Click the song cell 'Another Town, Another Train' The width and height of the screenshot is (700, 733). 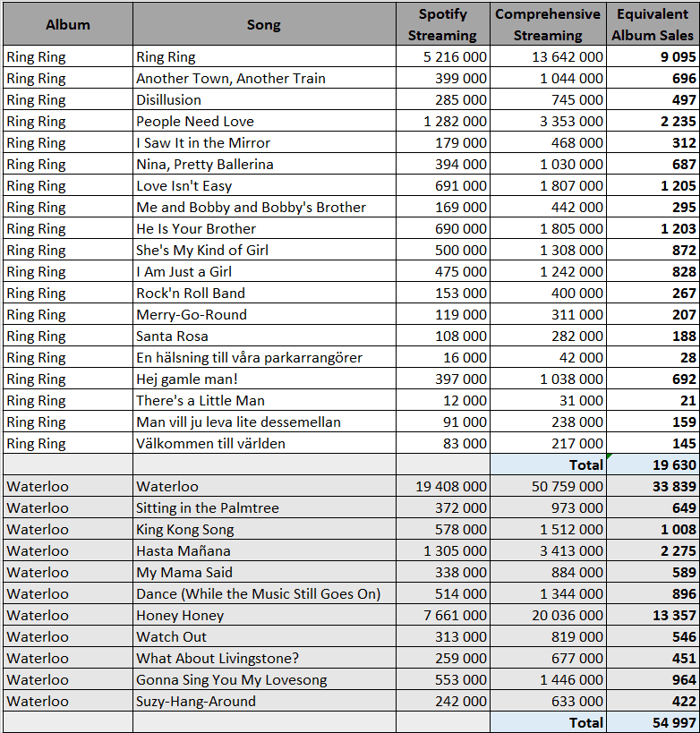click(264, 78)
